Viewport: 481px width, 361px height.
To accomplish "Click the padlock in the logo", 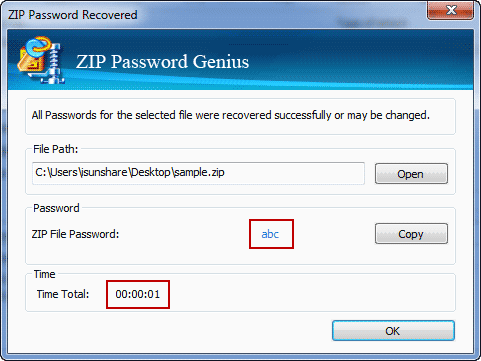I will tap(29, 61).
